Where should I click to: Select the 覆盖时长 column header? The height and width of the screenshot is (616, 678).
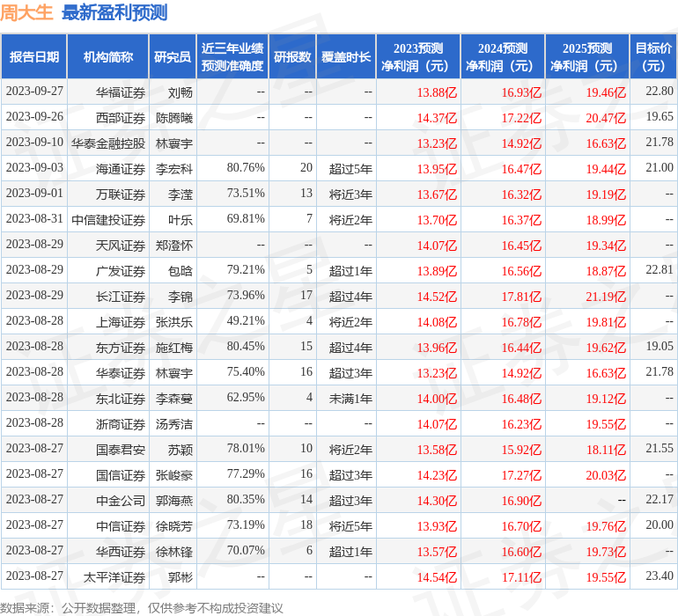(346, 57)
